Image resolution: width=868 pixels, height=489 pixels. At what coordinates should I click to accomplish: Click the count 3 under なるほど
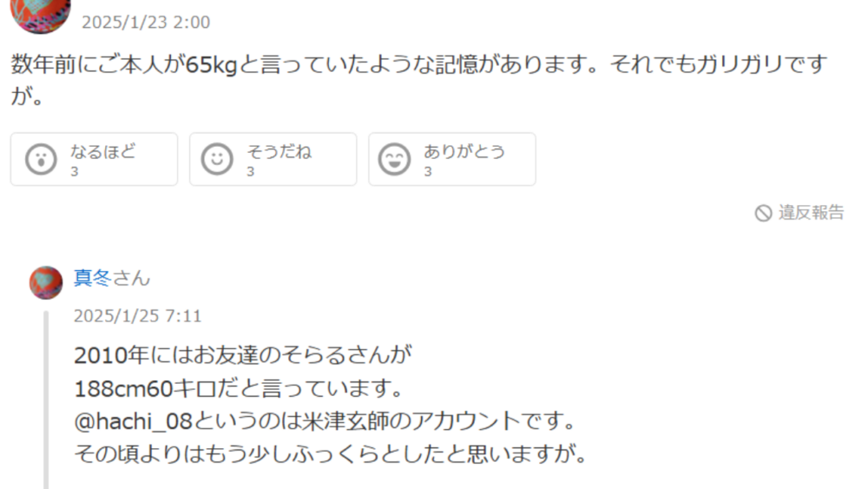[x=74, y=172]
